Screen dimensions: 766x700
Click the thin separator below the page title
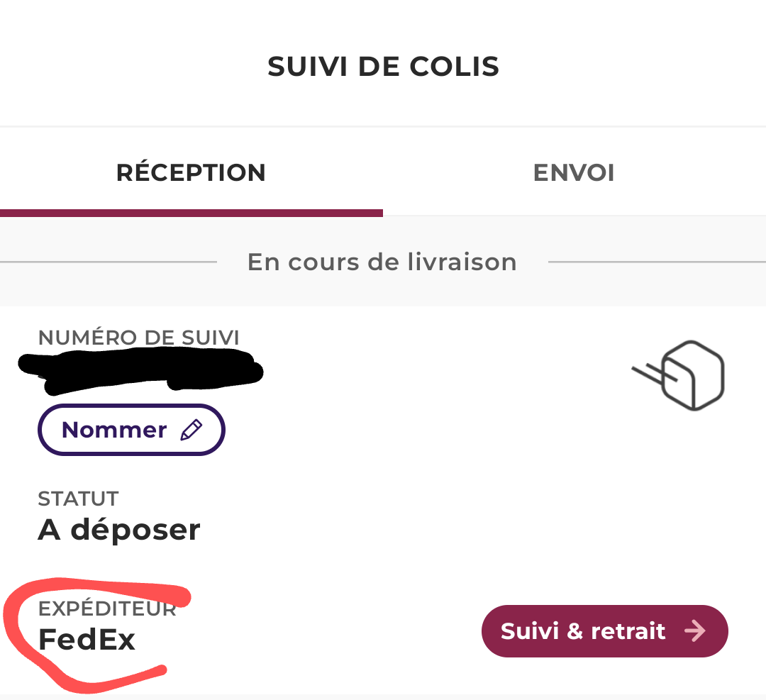tap(383, 127)
